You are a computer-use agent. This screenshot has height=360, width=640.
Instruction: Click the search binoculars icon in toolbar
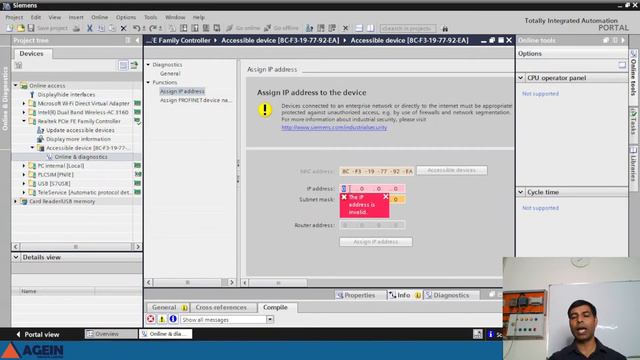click(445, 28)
